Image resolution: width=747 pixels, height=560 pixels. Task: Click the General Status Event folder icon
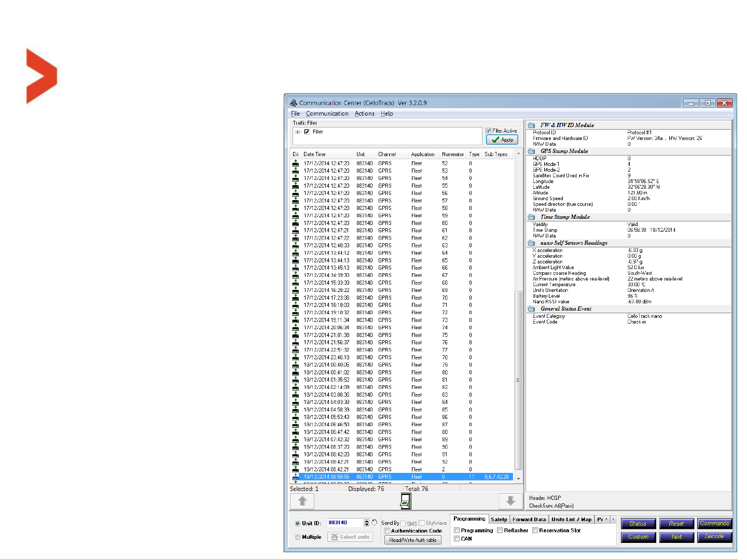(x=531, y=309)
